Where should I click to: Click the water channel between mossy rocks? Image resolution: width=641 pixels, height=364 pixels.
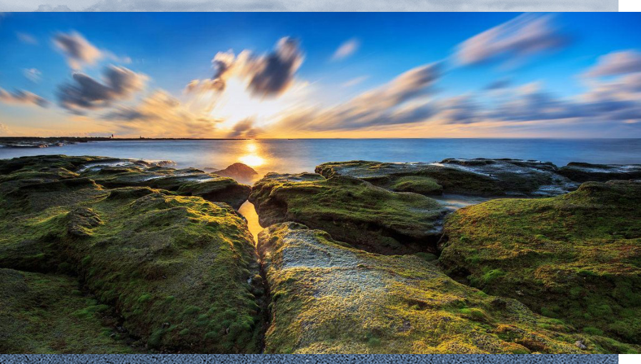click(251, 219)
